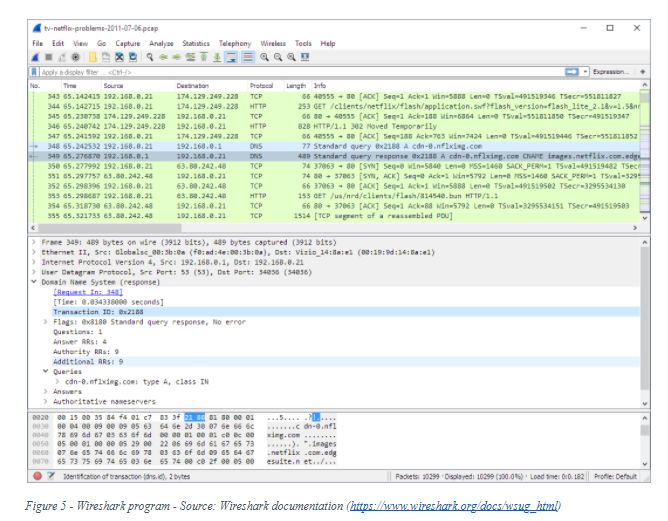Open the Wireless menu
This screenshot has height=521, width=668.
click(x=273, y=43)
